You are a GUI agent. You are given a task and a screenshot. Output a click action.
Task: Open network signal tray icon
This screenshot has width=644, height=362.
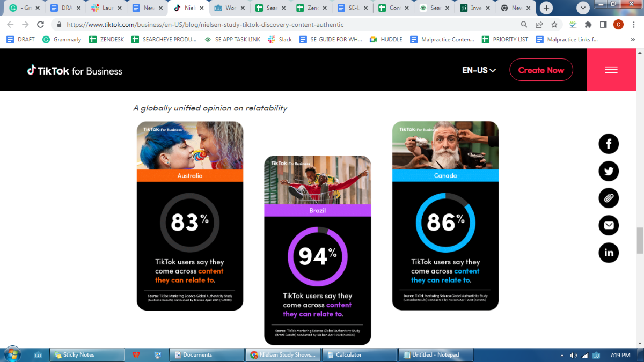585,355
